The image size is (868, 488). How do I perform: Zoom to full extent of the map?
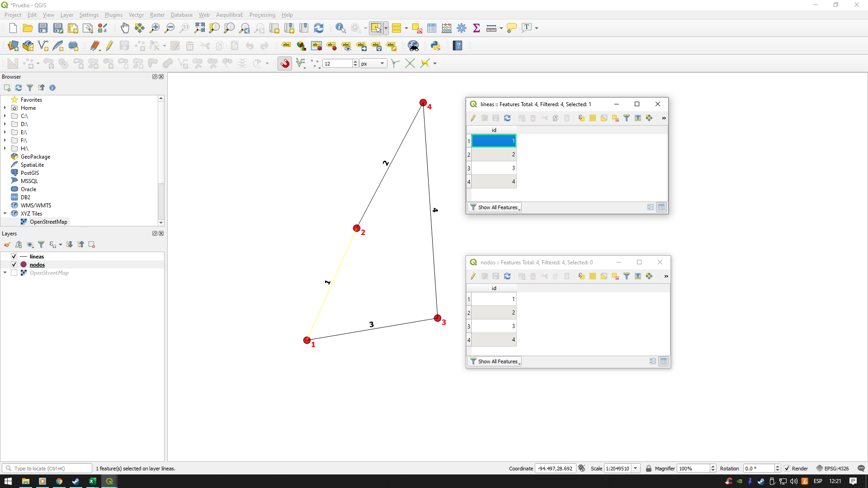click(199, 28)
